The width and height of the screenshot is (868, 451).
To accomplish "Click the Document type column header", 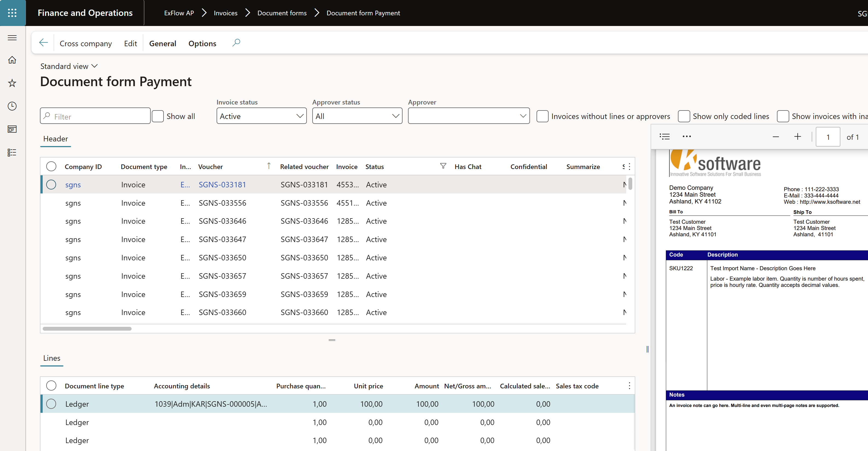I will pos(144,167).
